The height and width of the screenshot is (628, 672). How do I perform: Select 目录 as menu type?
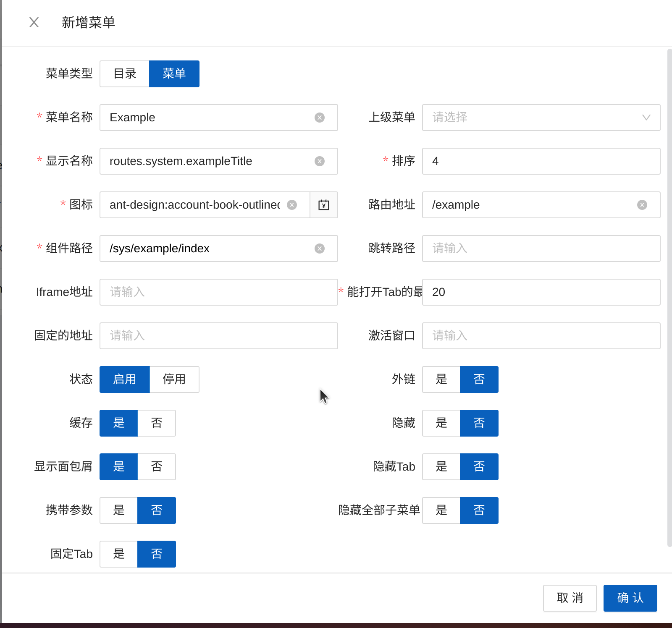tap(125, 74)
